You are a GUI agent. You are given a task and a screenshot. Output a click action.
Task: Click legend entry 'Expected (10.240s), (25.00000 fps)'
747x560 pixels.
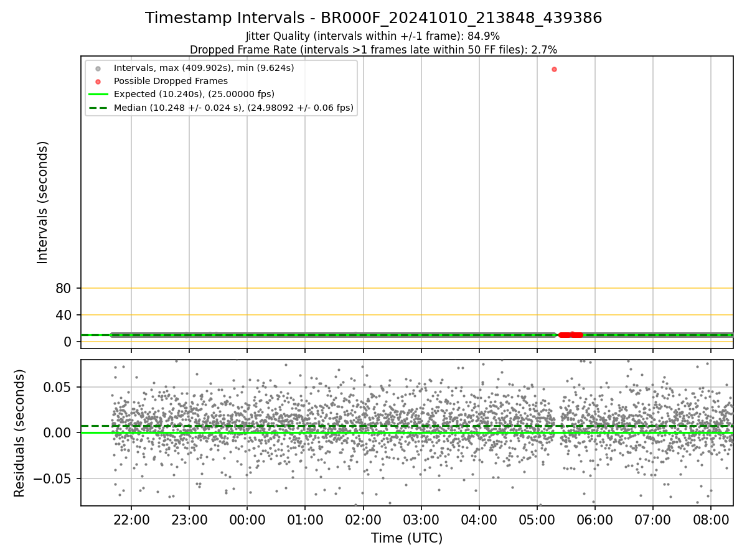[x=194, y=94]
